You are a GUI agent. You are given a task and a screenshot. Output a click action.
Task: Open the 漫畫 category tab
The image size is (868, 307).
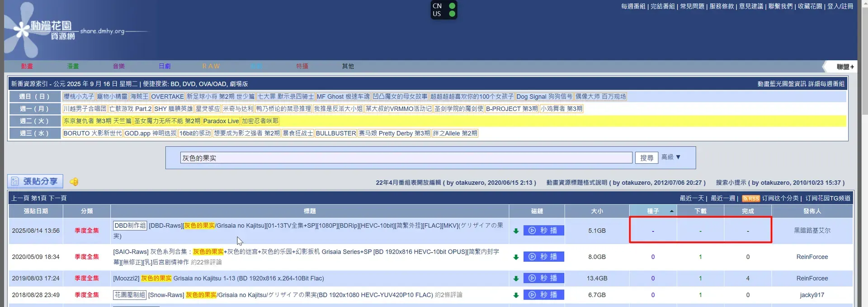tap(73, 66)
